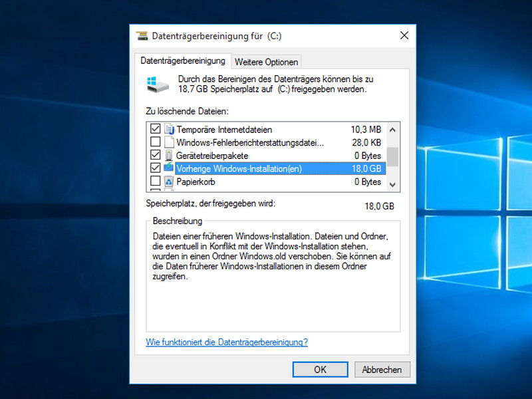This screenshot has height=399, width=532.
Task: Click the Abbrechen button
Action: pyautogui.click(x=382, y=370)
